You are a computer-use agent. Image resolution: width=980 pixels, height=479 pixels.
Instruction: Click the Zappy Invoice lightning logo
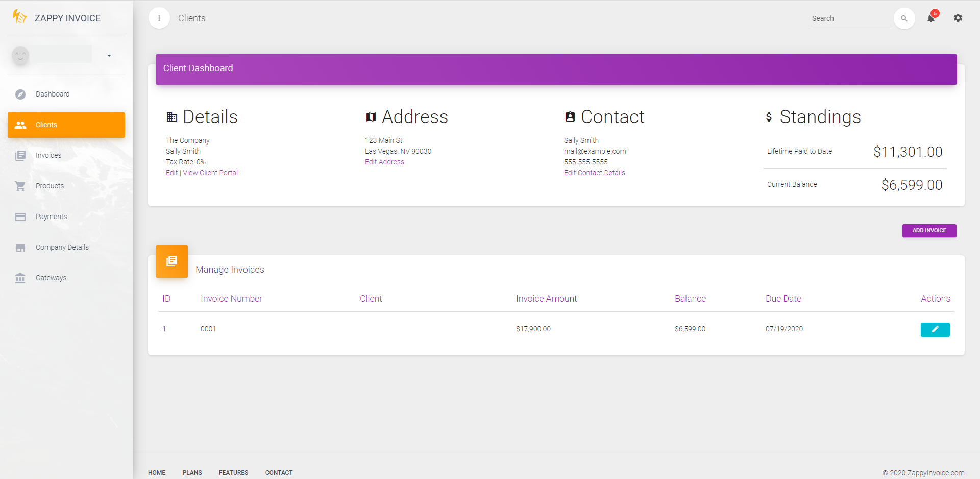click(19, 17)
